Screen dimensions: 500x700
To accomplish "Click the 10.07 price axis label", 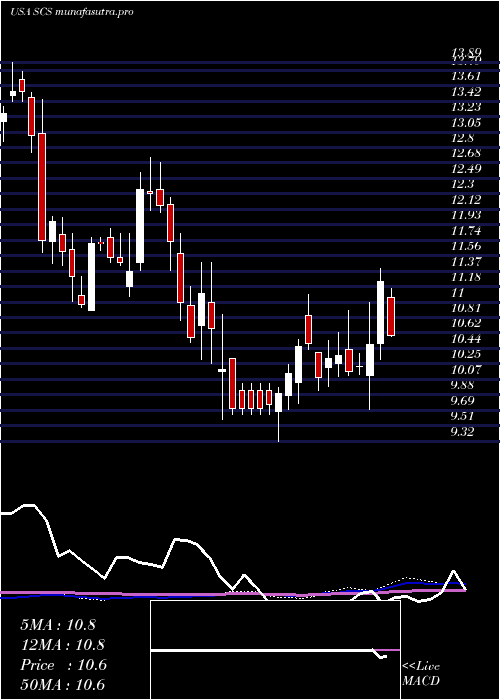I will [x=467, y=370].
